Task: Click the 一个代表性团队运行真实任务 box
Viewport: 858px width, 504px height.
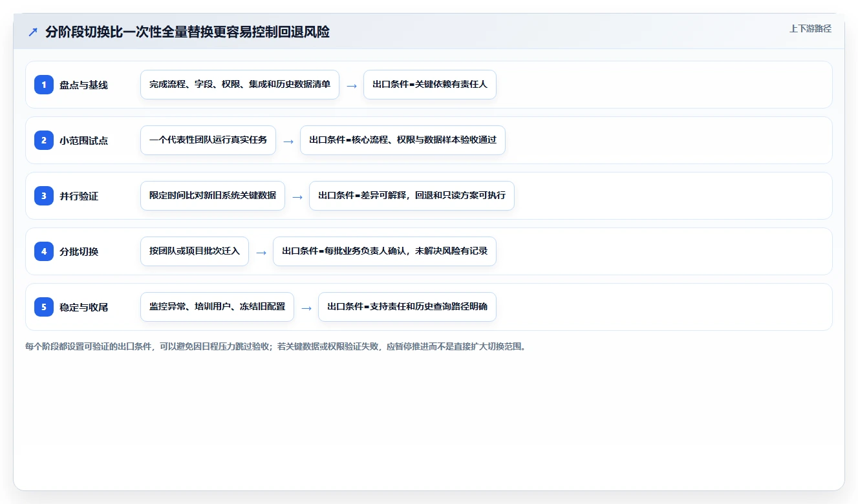Action: [208, 140]
